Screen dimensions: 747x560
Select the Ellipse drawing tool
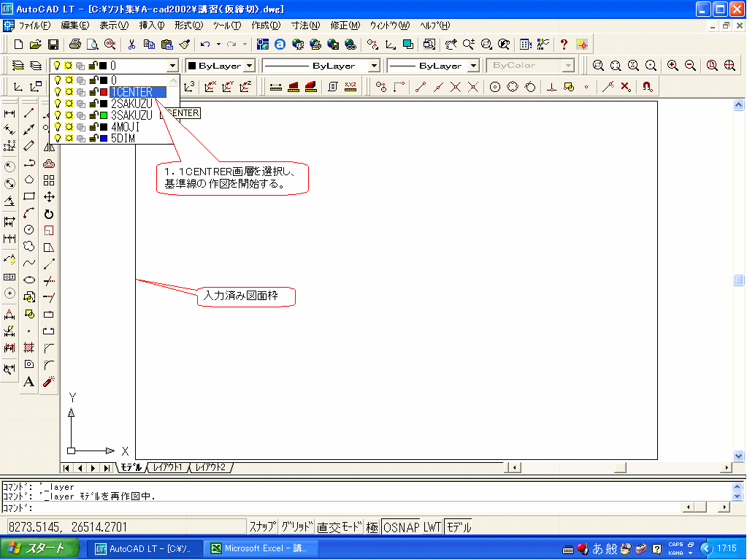click(29, 280)
